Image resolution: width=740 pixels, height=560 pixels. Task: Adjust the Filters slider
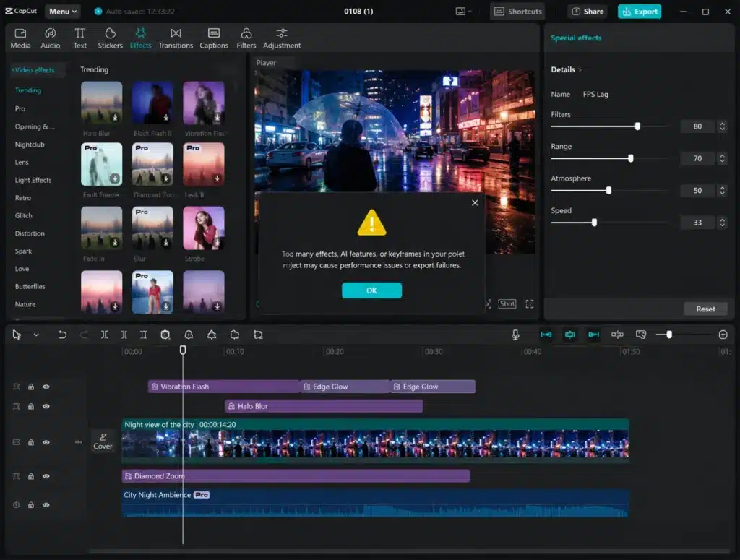click(637, 126)
